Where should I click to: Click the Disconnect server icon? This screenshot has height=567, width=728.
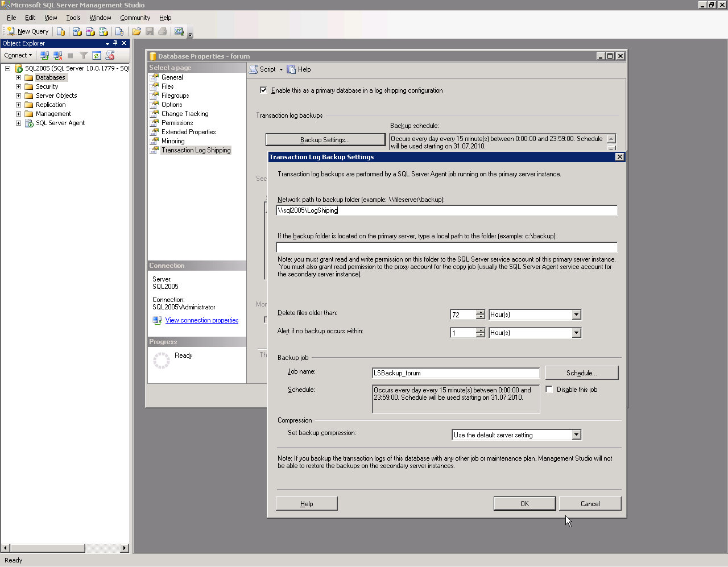(57, 55)
